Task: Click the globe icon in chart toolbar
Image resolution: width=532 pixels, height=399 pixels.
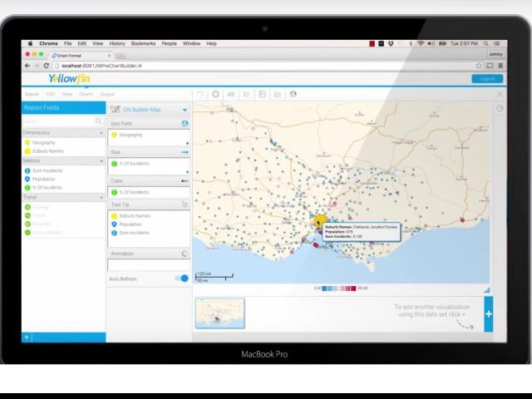Action: pos(293,95)
